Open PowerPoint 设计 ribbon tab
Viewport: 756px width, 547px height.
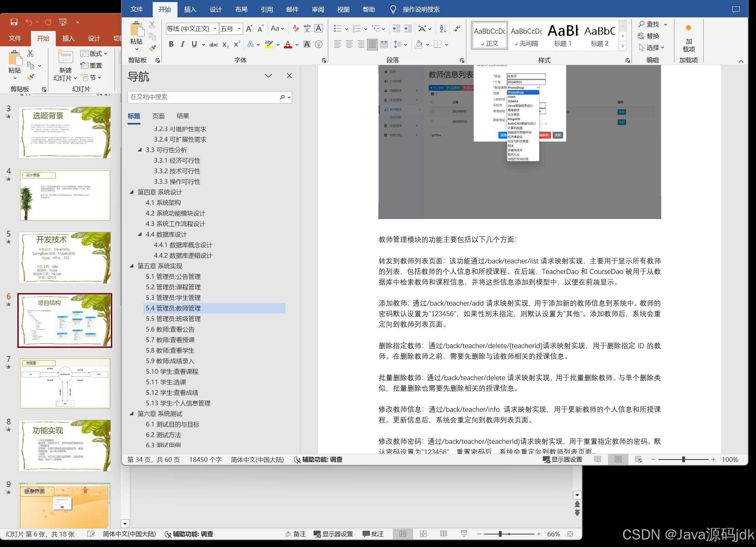point(94,38)
